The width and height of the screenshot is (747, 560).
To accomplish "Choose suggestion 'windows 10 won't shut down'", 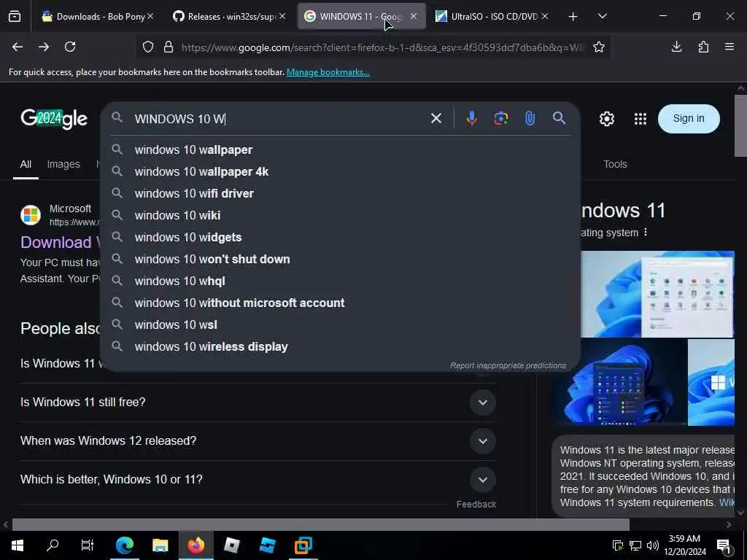I will [341, 260].
